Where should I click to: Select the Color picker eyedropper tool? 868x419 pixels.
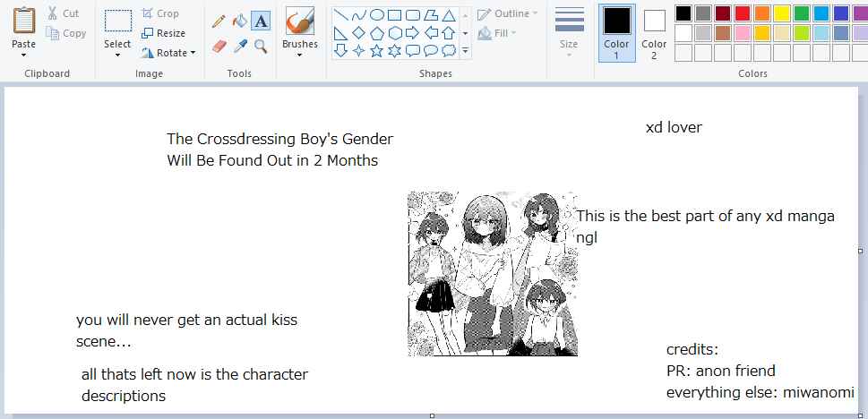coord(240,46)
